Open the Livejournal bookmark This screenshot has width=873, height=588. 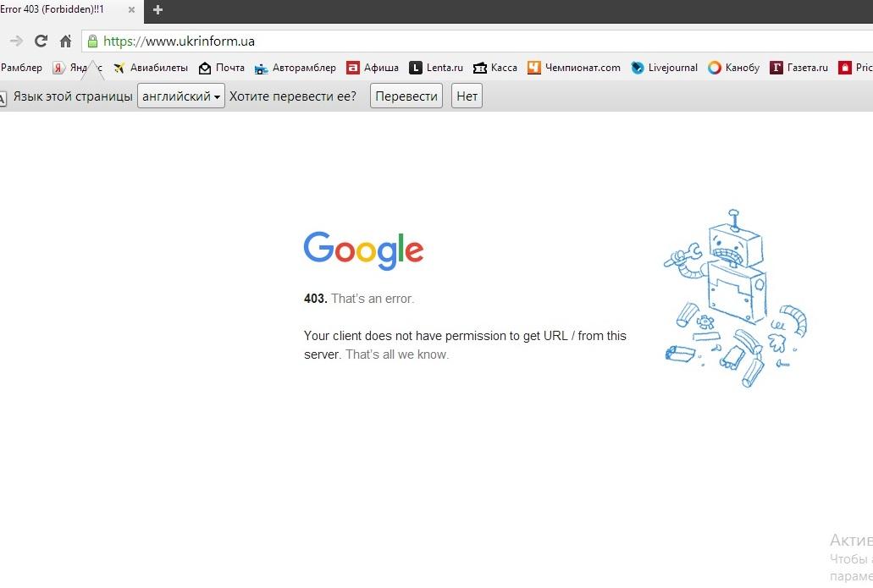(x=665, y=68)
